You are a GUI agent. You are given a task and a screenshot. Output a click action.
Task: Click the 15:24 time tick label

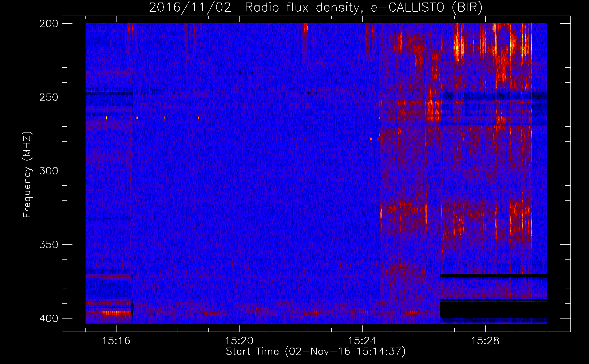pyautogui.click(x=362, y=341)
